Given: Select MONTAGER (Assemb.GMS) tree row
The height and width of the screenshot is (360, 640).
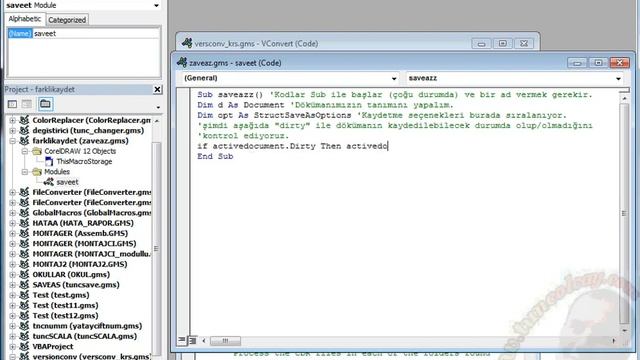Looking at the screenshot, I should (80, 233).
